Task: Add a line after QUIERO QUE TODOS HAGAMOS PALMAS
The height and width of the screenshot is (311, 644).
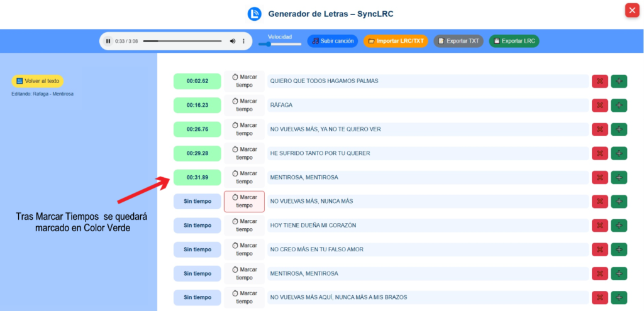Action: coord(619,81)
